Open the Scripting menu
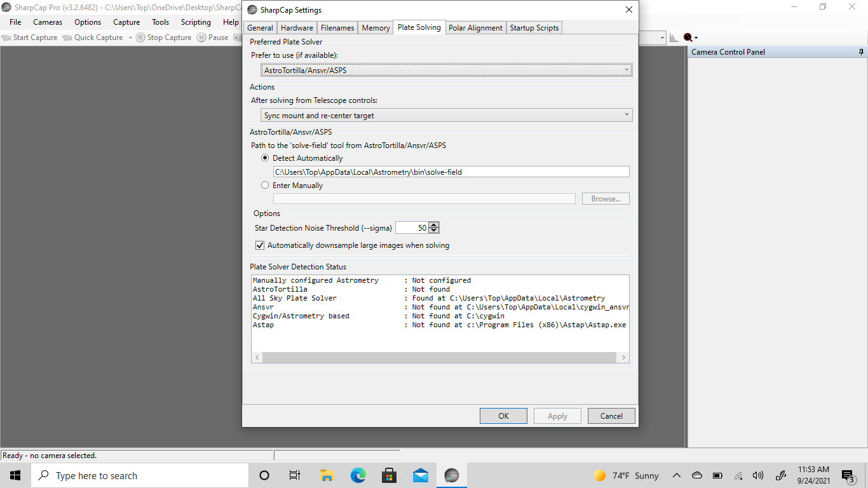This screenshot has height=488, width=868. tap(196, 22)
